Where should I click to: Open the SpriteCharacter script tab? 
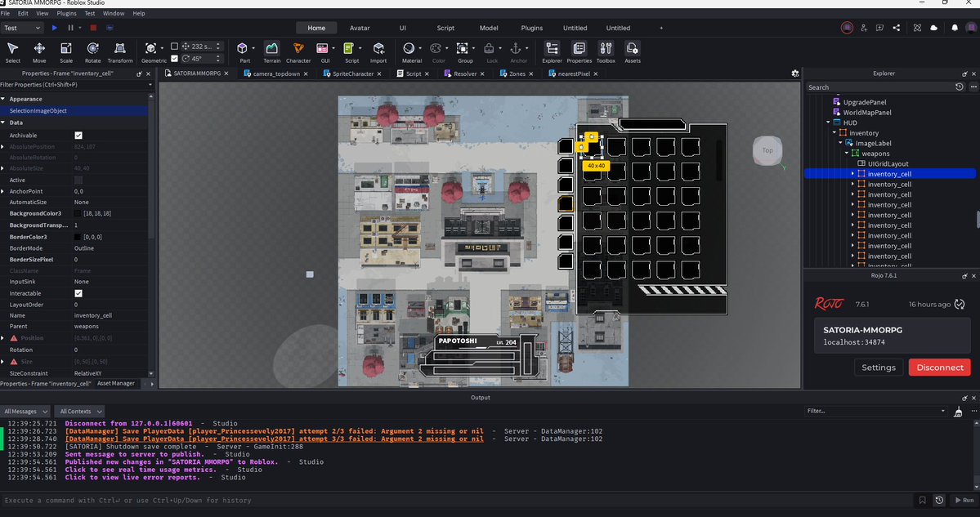[352, 73]
